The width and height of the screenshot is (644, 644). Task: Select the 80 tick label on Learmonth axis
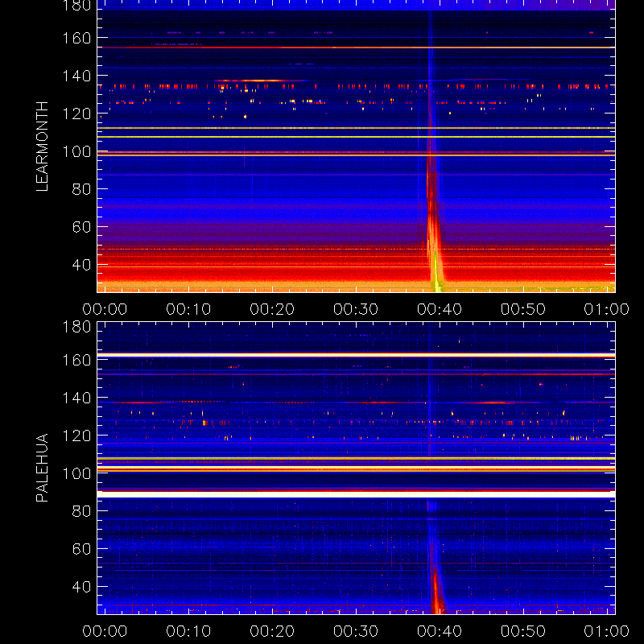coord(81,189)
